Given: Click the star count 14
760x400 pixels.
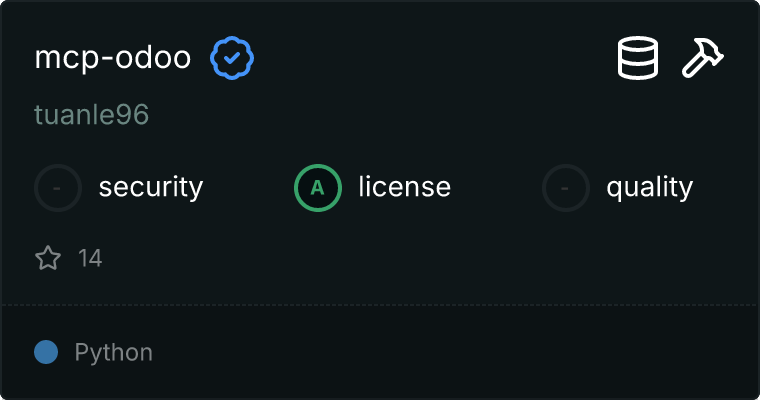Looking at the screenshot, I should (90, 259).
